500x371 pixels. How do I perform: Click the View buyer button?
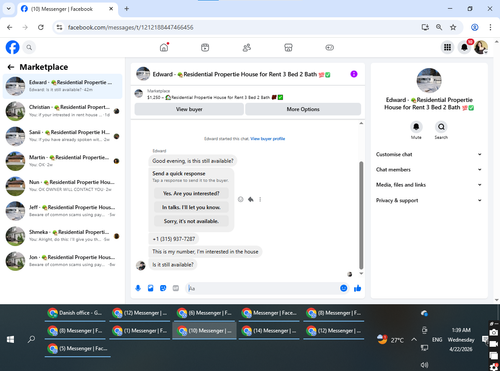pyautogui.click(x=189, y=109)
